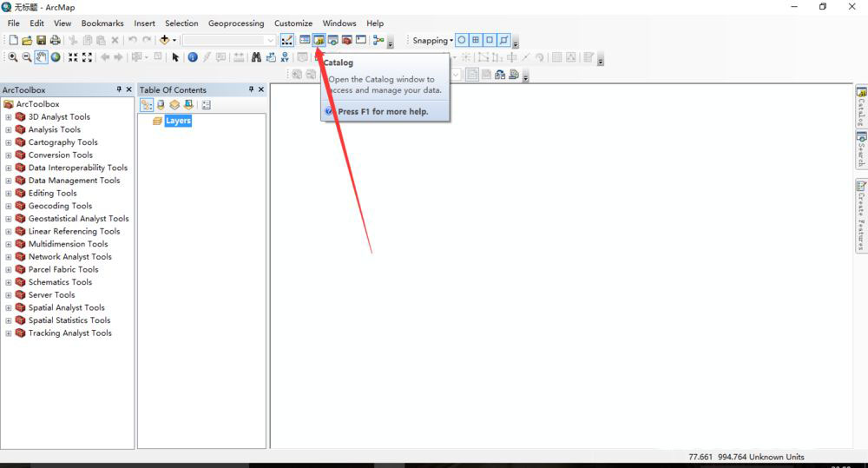The height and width of the screenshot is (468, 868).
Task: Open the Go To XY tool
Action: (x=285, y=57)
